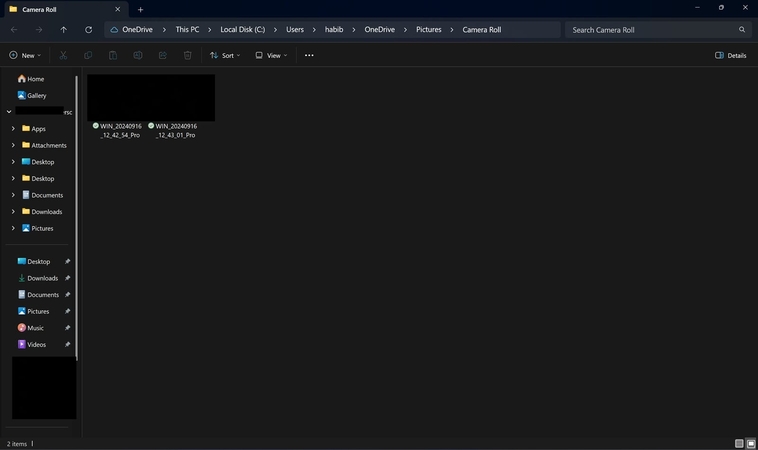Viewport: 758px width, 450px height.
Task: Select the Attachments folder
Action: coord(44,145)
